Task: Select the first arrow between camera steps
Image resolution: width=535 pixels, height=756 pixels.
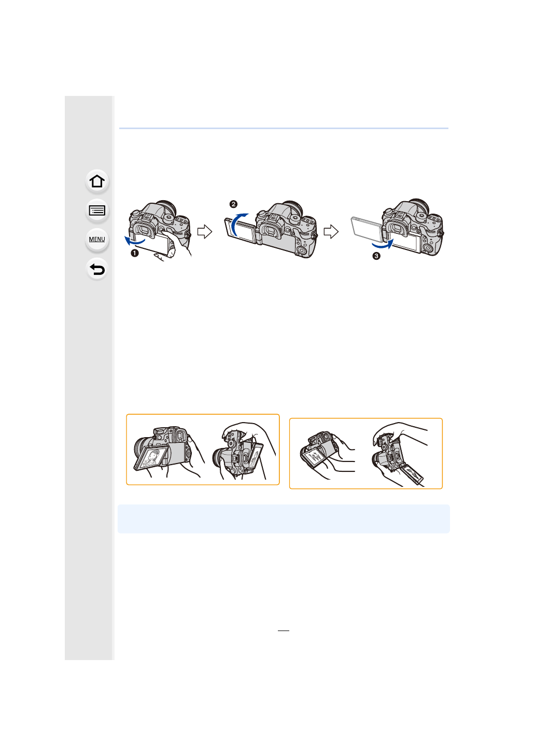Action: [205, 231]
